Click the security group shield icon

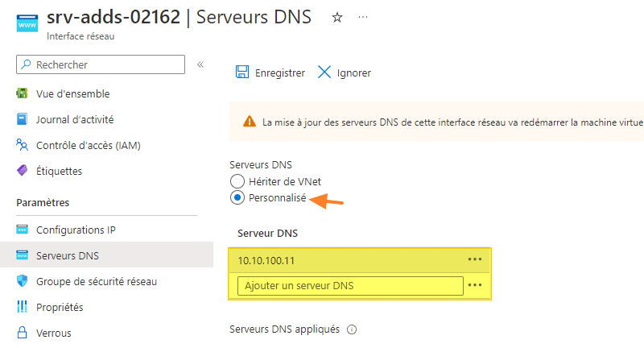click(x=23, y=281)
